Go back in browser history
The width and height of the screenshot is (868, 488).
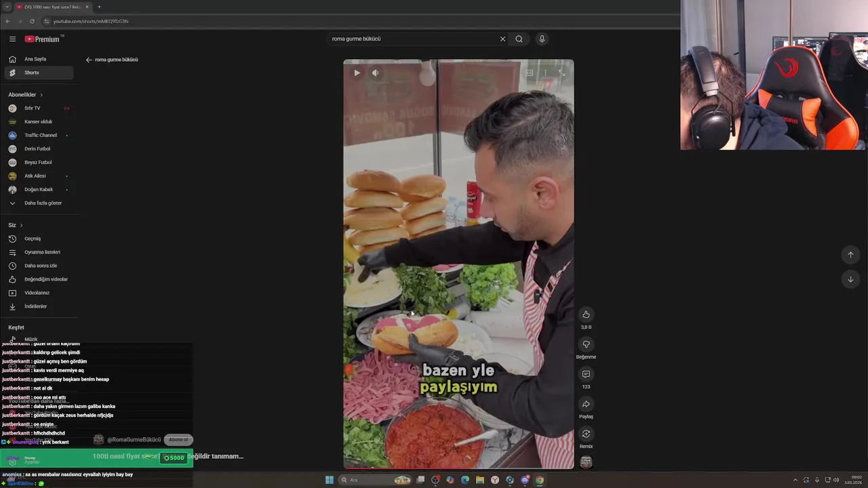[7, 21]
